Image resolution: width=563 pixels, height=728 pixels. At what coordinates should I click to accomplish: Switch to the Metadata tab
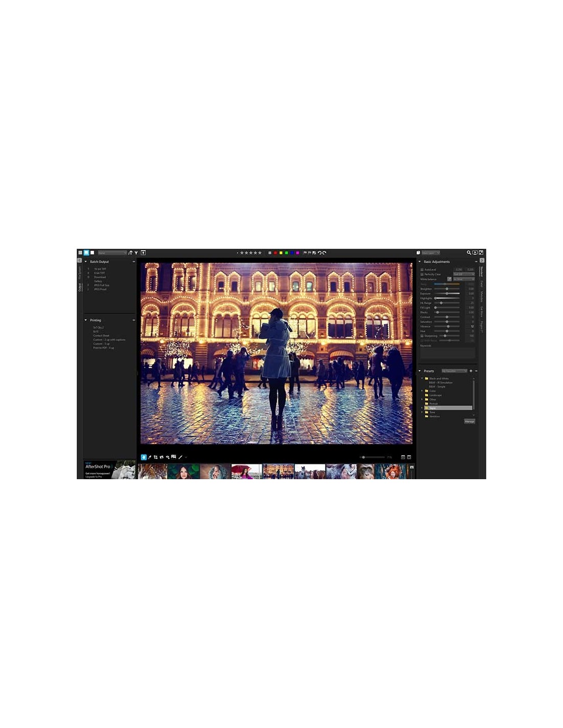pos(482,296)
